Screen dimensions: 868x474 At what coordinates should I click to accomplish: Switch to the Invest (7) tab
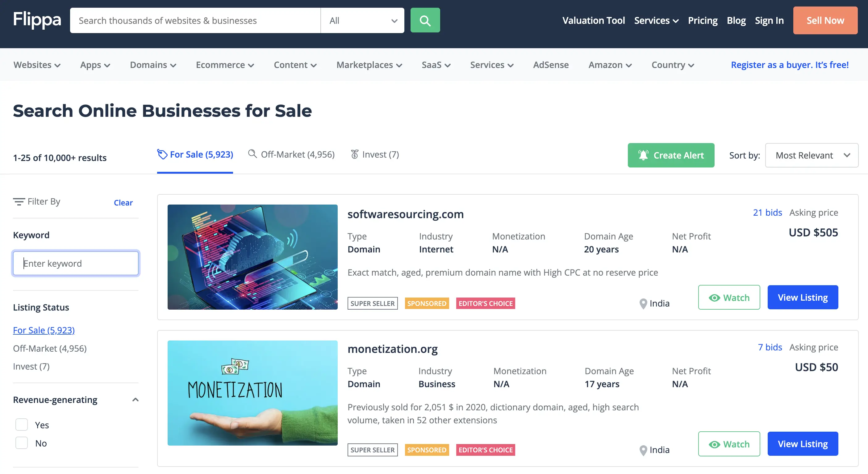[375, 154]
